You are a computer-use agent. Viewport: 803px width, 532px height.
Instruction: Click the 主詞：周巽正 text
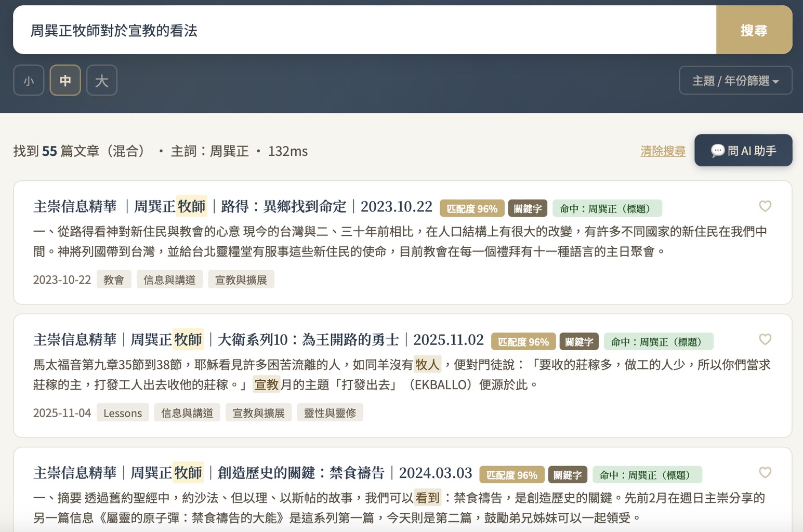[x=210, y=151]
